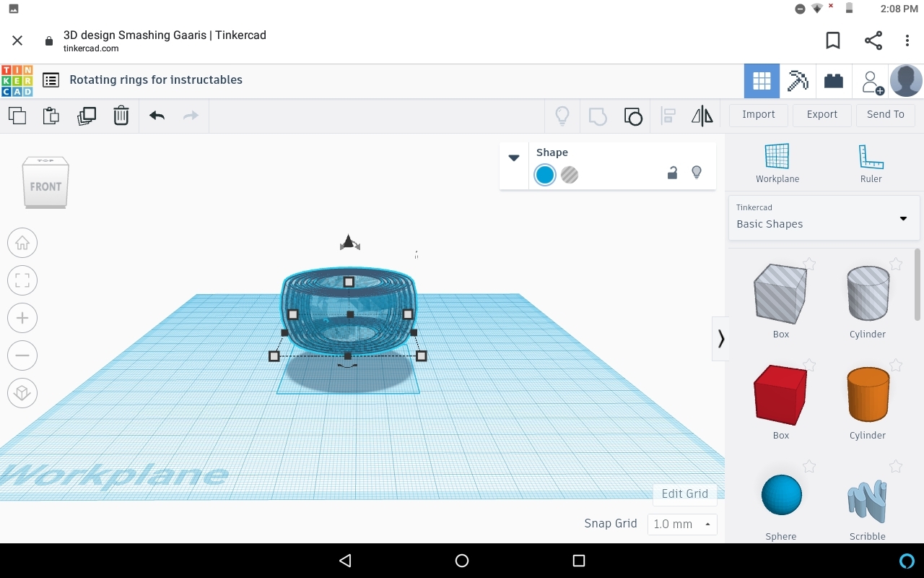The image size is (924, 578).
Task: Click the Send To button
Action: coord(886,115)
